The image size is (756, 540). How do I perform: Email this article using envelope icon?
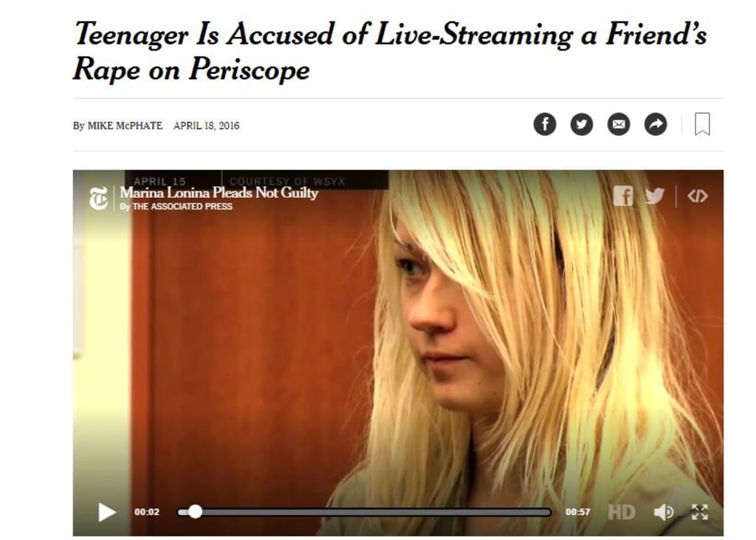[619, 125]
